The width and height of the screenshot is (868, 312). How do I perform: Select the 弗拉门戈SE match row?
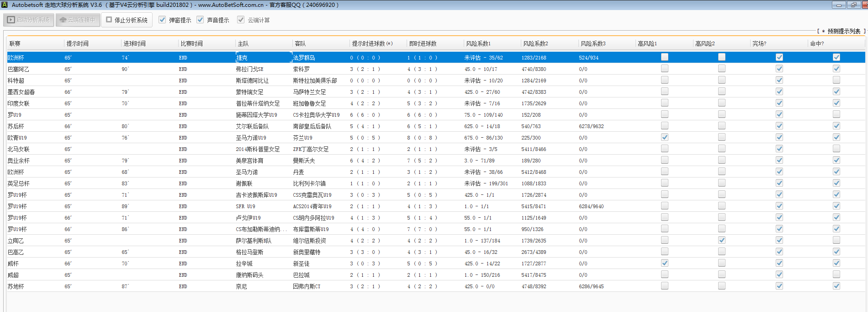click(x=249, y=69)
